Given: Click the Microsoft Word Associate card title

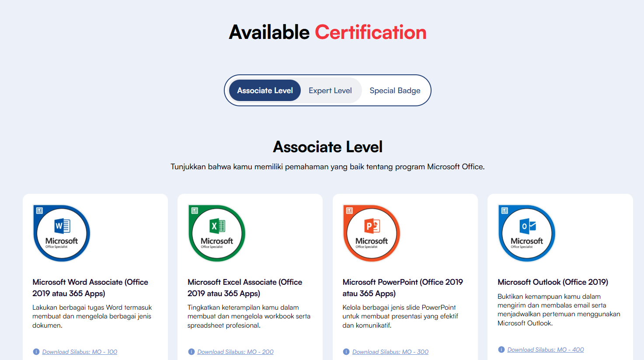Looking at the screenshot, I should (x=90, y=287).
